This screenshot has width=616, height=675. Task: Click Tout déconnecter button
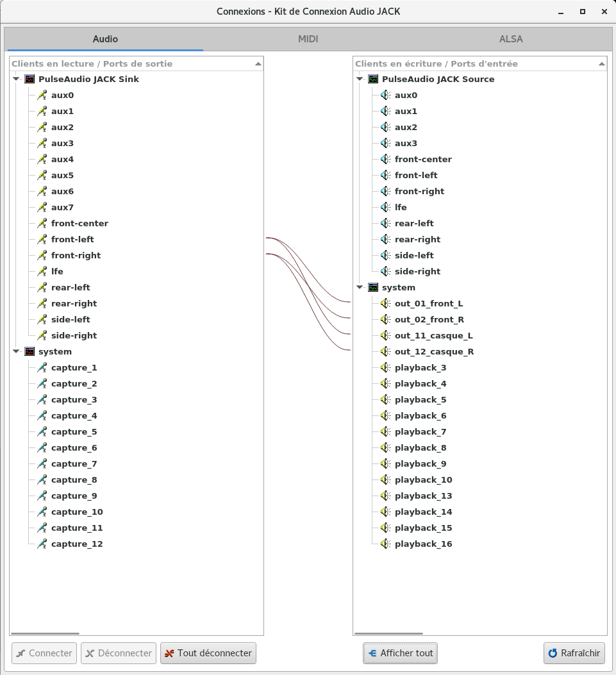pos(208,653)
